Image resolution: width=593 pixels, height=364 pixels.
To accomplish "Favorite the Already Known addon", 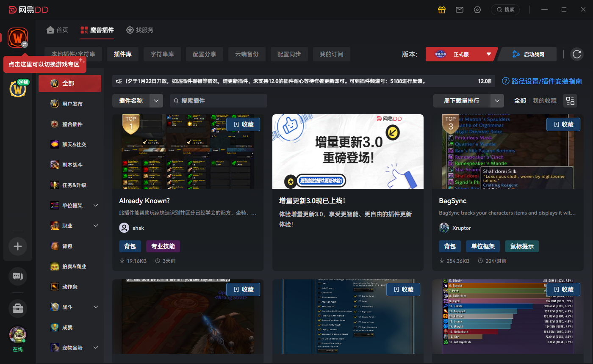I will [x=243, y=124].
